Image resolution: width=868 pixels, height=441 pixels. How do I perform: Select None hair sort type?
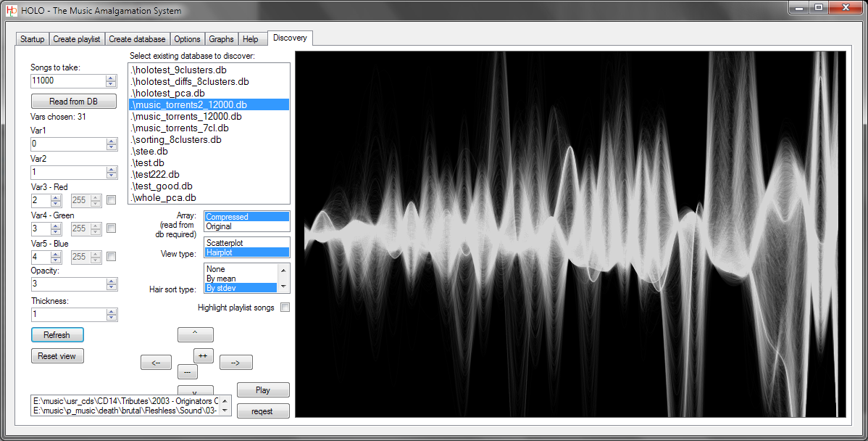[241, 268]
